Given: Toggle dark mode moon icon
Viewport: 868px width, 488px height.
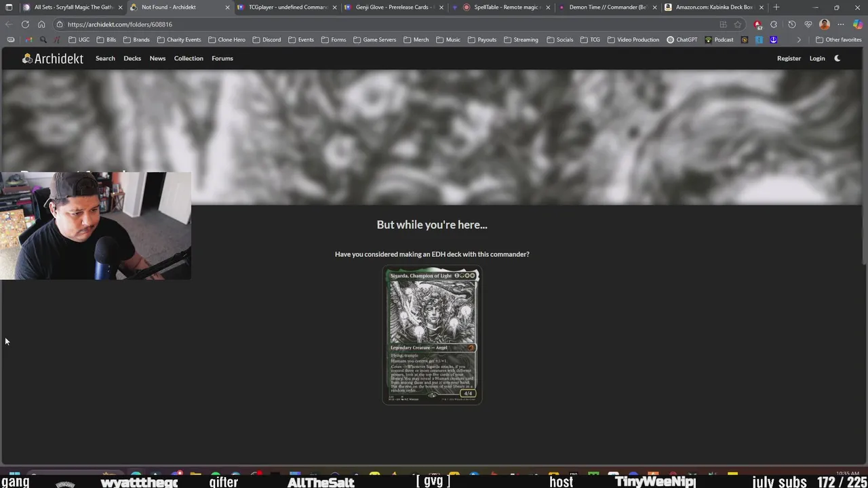Looking at the screenshot, I should pyautogui.click(x=837, y=58).
